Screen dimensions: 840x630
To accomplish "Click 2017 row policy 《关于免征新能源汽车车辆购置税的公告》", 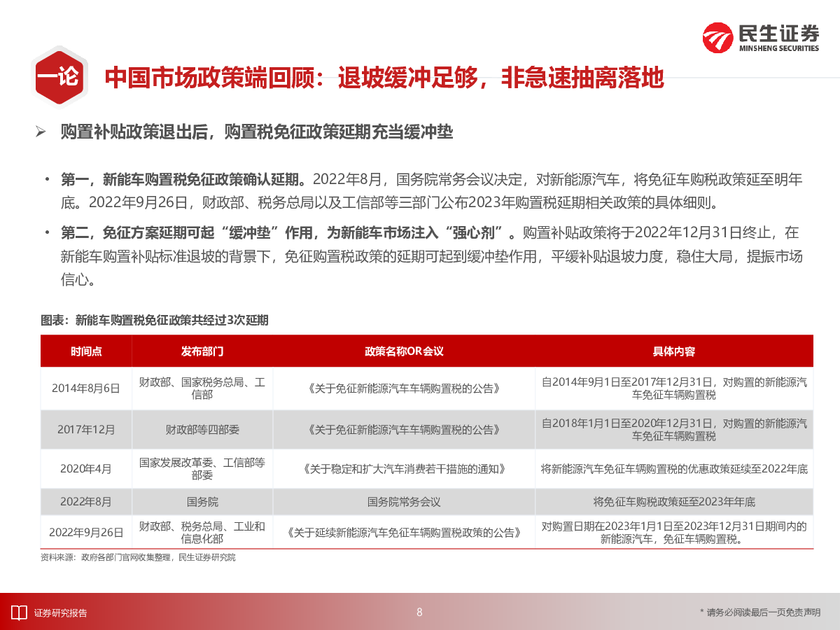I will [404, 429].
